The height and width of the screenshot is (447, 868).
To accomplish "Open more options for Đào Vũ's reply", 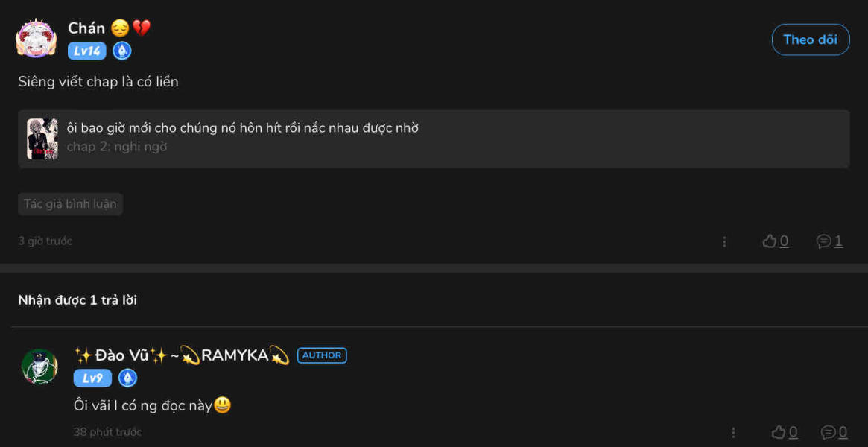I will (733, 433).
